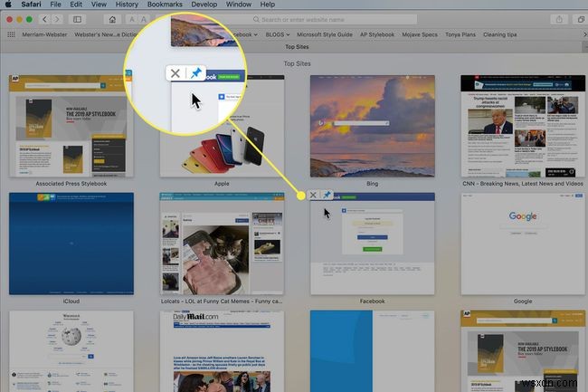
Task: Open the Wikipedia site thumbnail
Action: click(71, 351)
